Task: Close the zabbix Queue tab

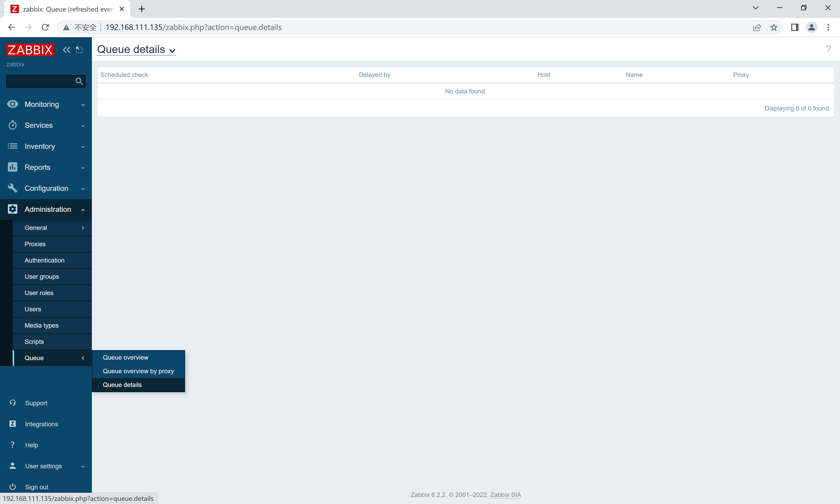Action: tap(122, 9)
